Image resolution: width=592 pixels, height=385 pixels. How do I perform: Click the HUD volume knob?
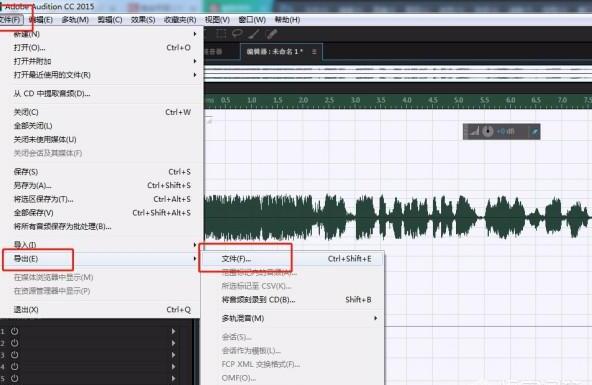pyautogui.click(x=488, y=131)
